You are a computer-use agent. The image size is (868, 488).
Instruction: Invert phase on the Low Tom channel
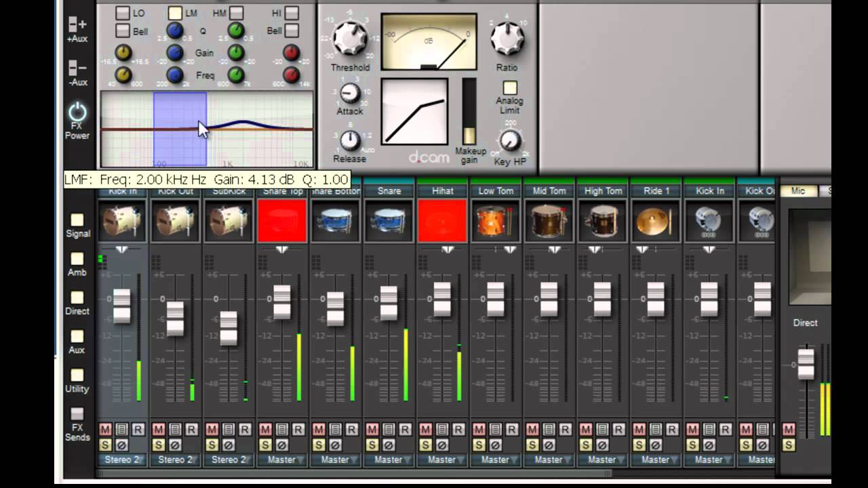(495, 445)
